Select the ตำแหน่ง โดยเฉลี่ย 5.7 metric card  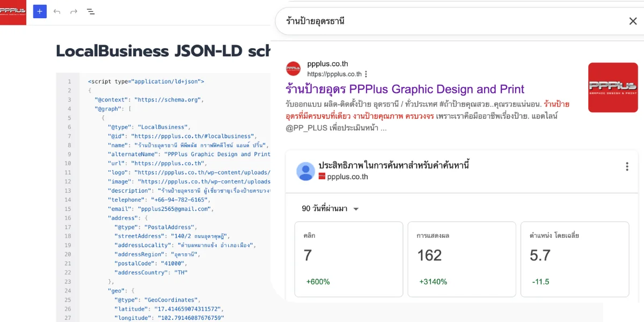(575, 259)
